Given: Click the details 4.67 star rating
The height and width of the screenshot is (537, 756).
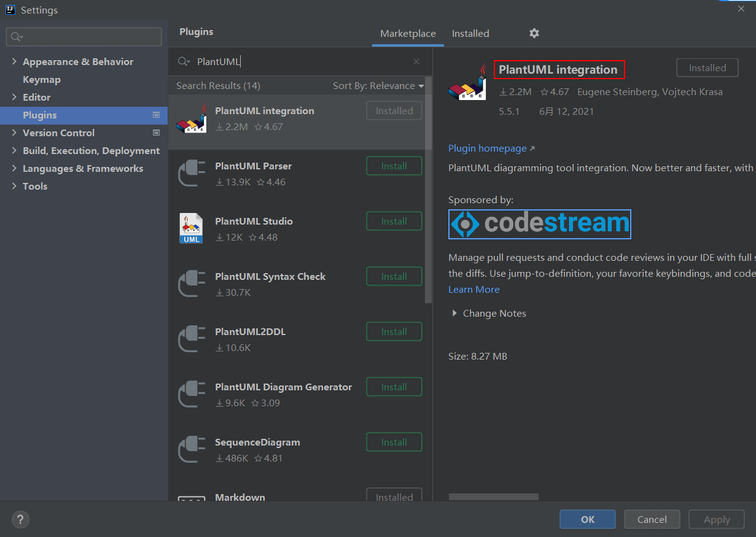Looking at the screenshot, I should [x=555, y=92].
